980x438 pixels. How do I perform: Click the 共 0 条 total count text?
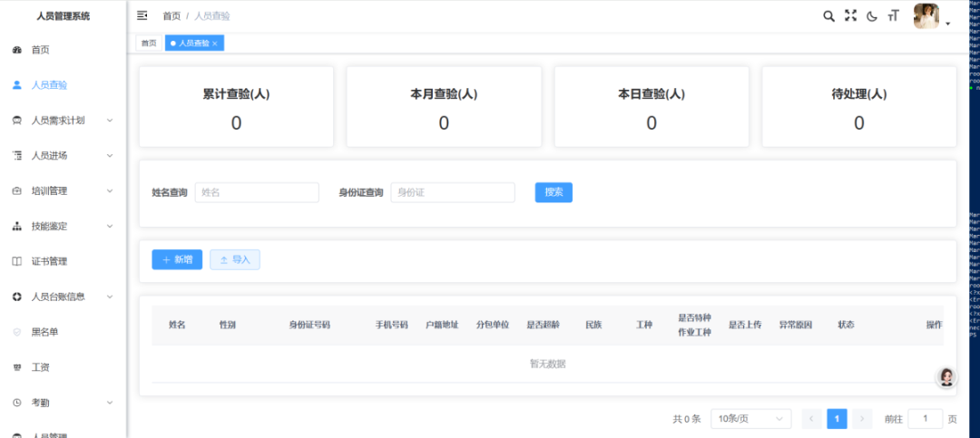[x=687, y=419]
